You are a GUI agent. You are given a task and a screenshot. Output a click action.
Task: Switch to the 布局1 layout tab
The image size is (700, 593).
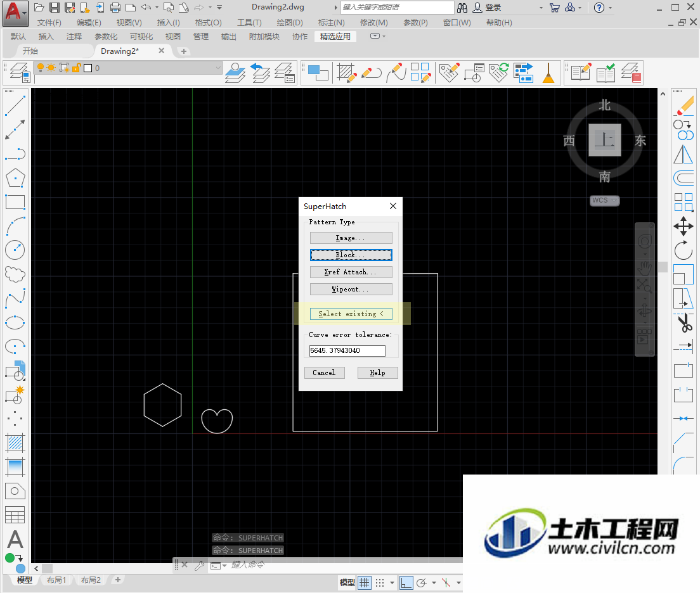coord(56,580)
